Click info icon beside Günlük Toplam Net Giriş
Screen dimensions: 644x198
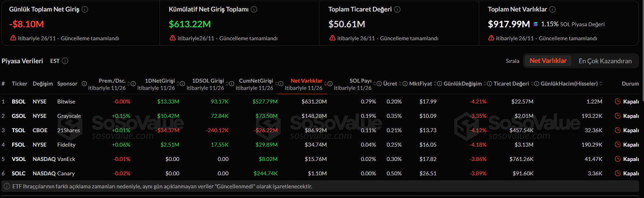[x=85, y=9]
